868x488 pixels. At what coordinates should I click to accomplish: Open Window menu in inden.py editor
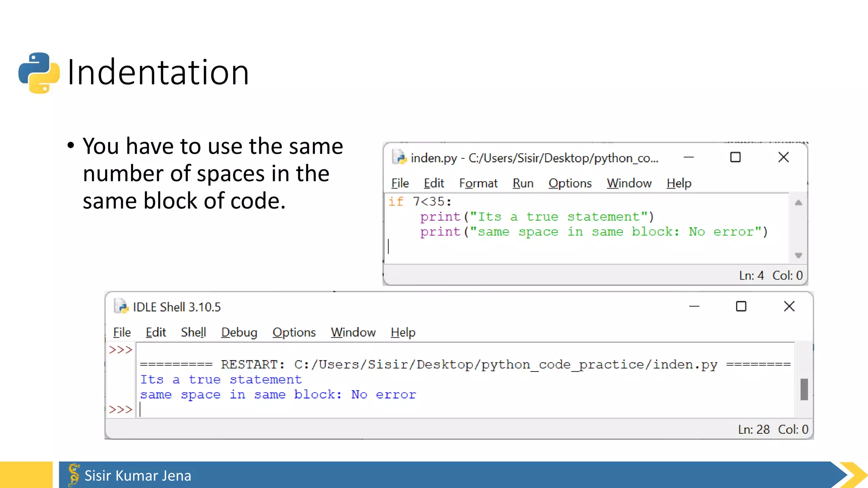(x=629, y=183)
